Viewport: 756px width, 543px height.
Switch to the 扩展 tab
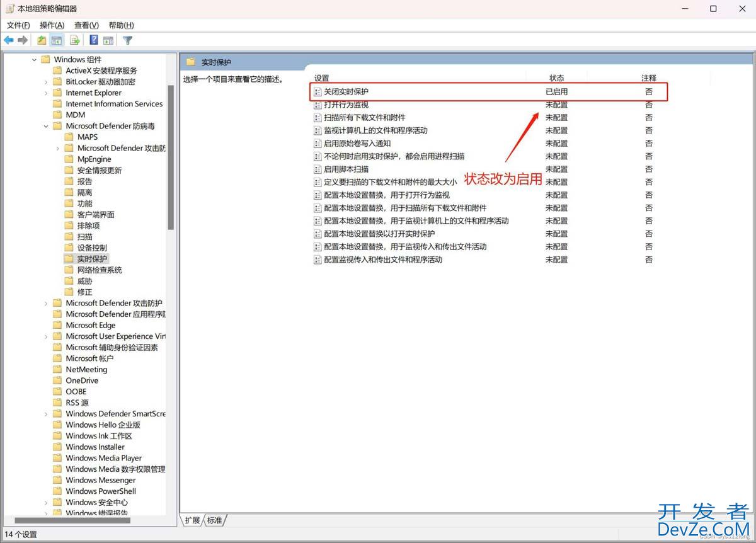click(193, 520)
